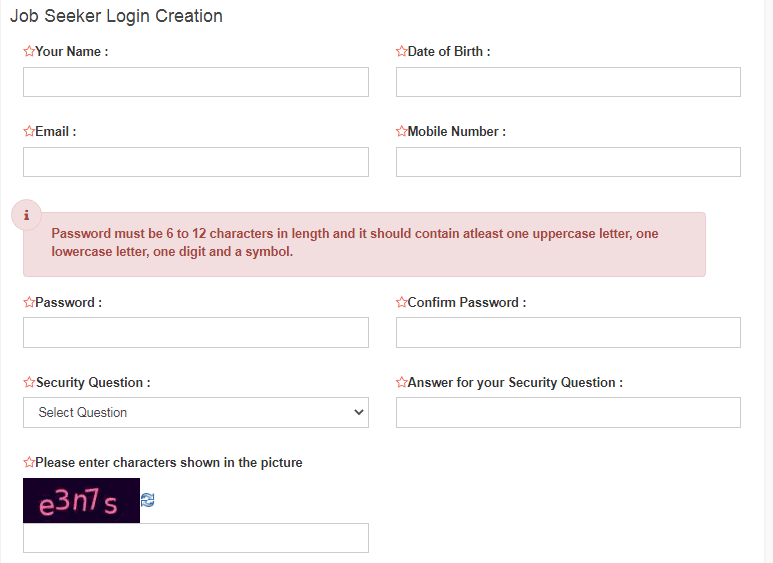This screenshot has width=773, height=563.
Task: Click the Job Seeker Login Creation heading
Action: click(116, 16)
